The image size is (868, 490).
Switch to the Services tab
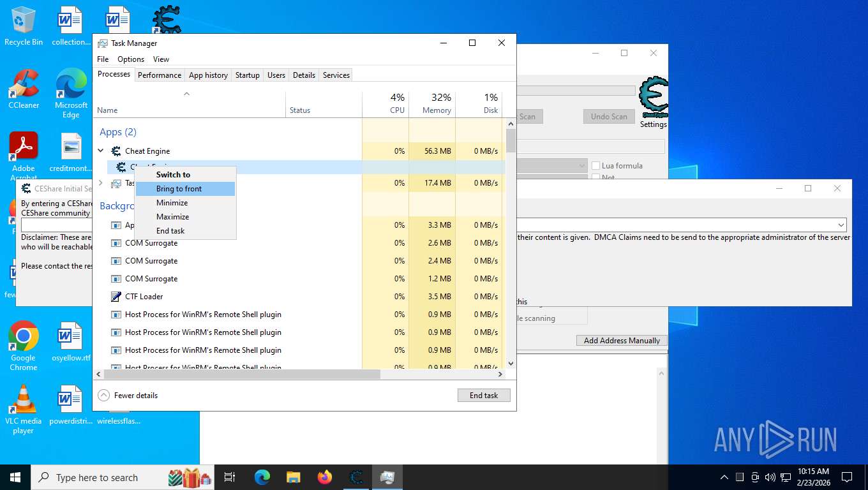point(336,75)
